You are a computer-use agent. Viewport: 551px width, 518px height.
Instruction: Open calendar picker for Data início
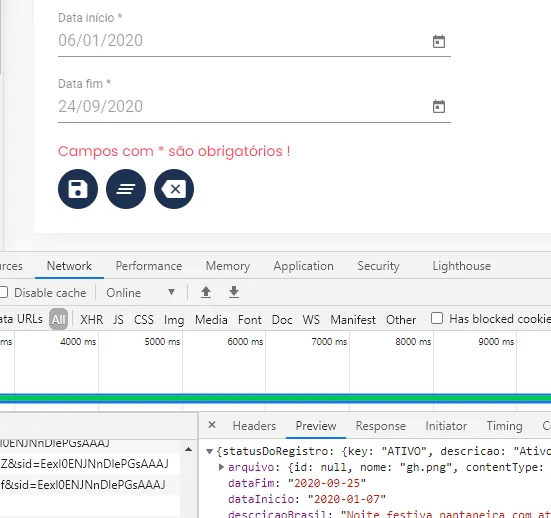[x=439, y=41]
